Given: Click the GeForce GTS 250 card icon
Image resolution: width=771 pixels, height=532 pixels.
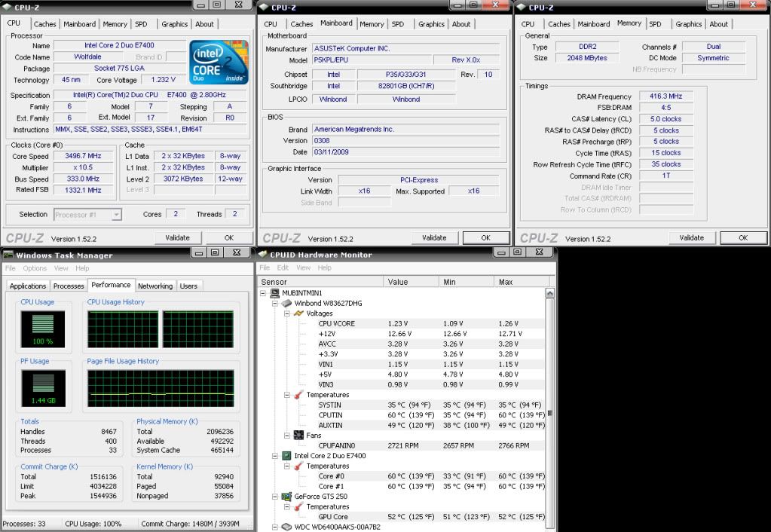Looking at the screenshot, I should click(x=286, y=497).
